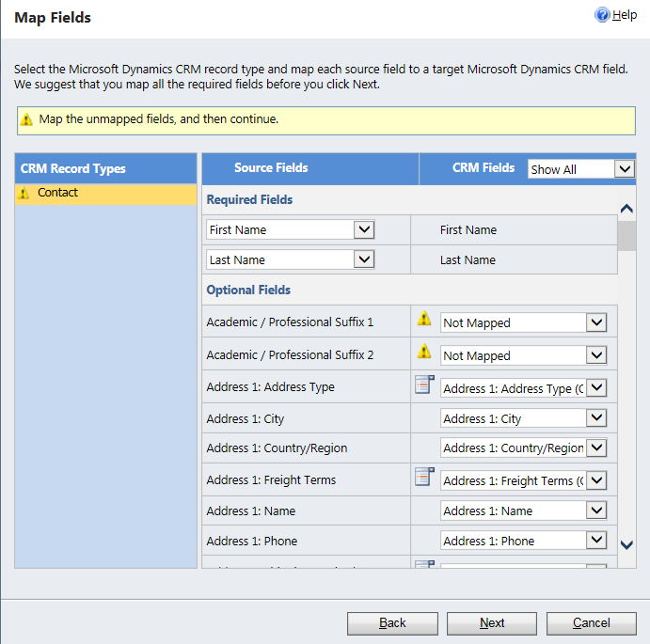Click scroll up arrow in fields list

click(x=626, y=209)
